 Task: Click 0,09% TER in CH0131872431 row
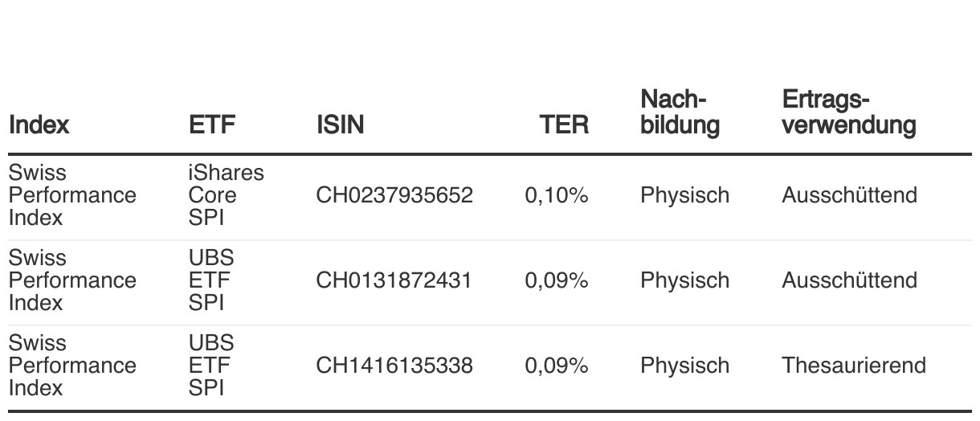click(557, 281)
